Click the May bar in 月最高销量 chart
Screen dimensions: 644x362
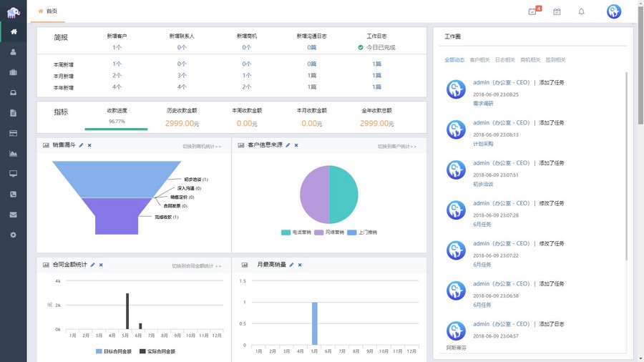[x=315, y=323]
